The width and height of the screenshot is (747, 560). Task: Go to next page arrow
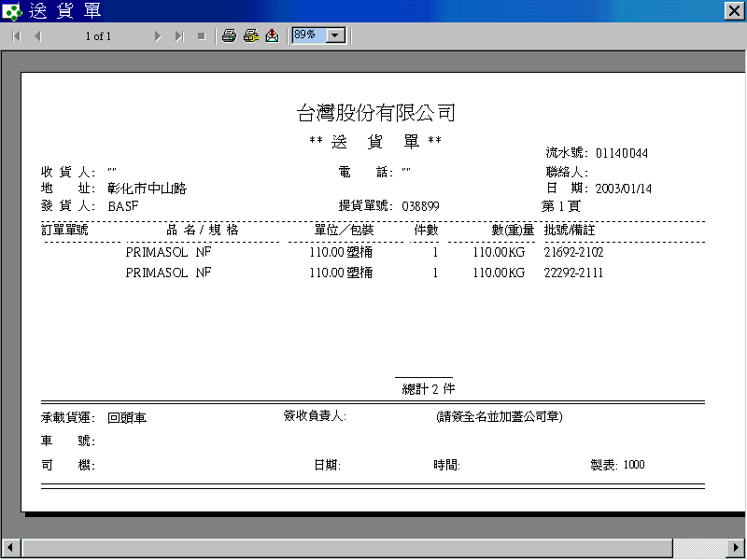point(158,36)
